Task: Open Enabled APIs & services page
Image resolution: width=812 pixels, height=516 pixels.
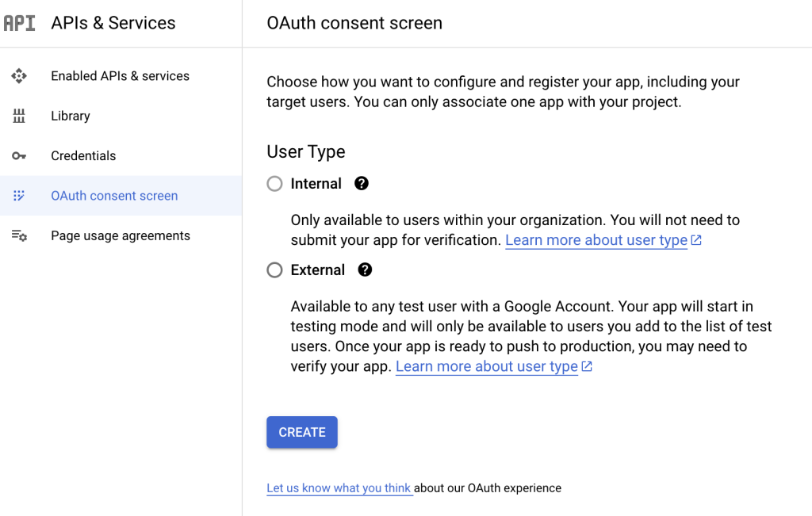Action: (x=121, y=76)
